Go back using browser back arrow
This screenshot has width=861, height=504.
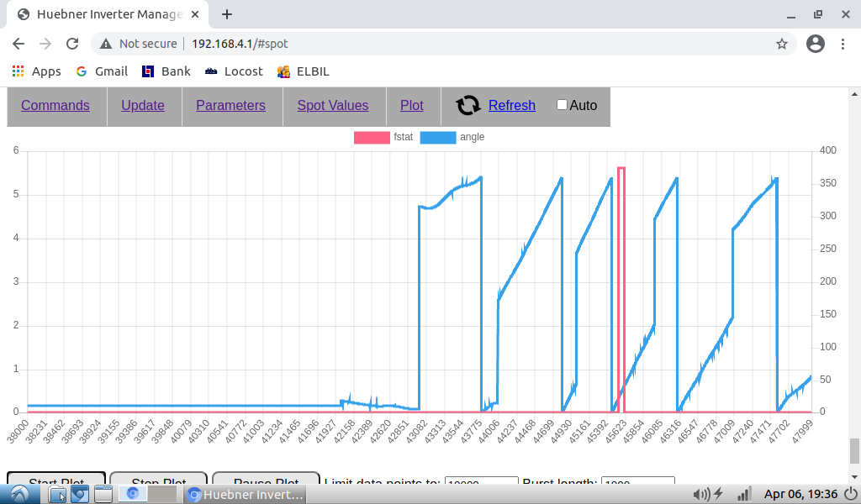coord(18,44)
